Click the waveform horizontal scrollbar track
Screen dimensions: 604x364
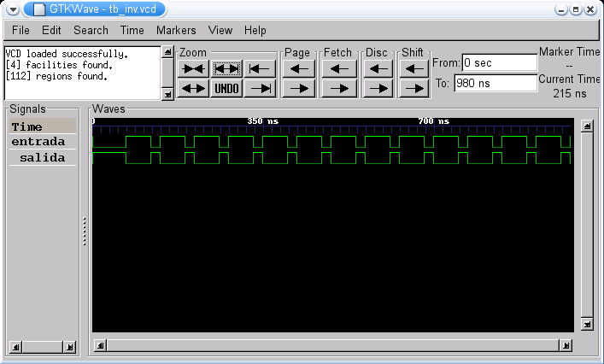point(331,345)
